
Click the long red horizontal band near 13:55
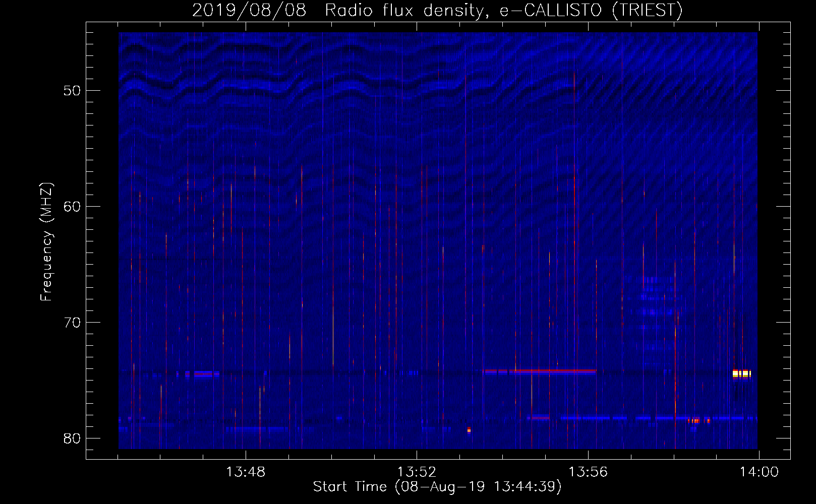[540, 371]
